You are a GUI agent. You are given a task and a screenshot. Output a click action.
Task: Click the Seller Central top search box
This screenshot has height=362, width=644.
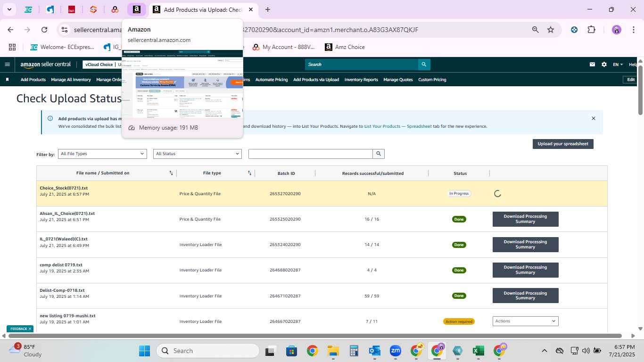[361, 65]
